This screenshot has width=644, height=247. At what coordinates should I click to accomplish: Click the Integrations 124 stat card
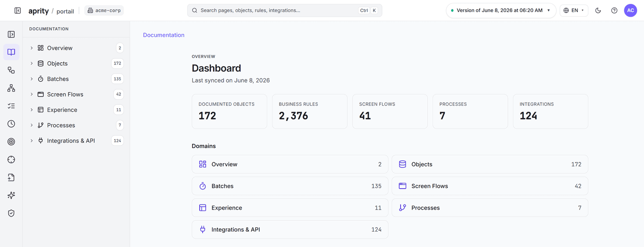click(x=550, y=111)
